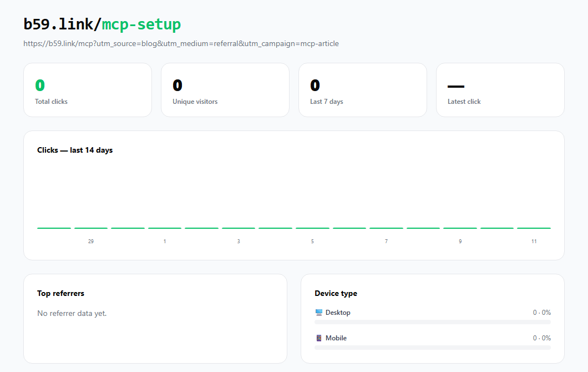Image resolution: width=588 pixels, height=372 pixels.
Task: Click the Mobile progress bar
Action: [433, 348]
